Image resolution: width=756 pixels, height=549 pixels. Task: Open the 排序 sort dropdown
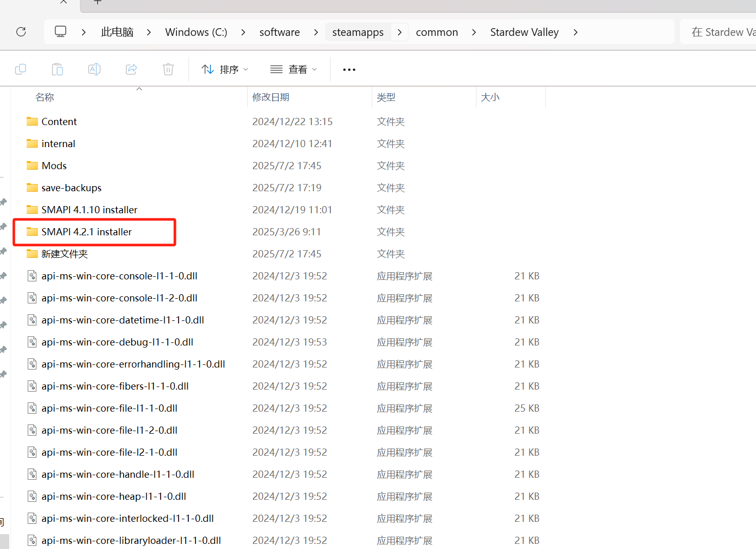pos(225,69)
